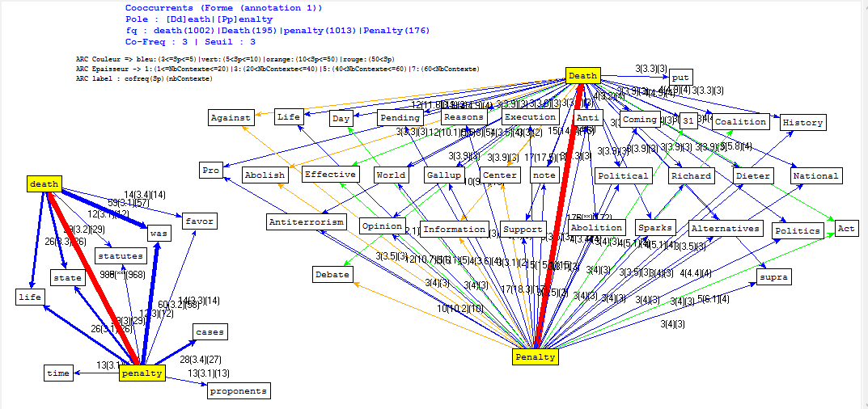This screenshot has width=868, height=409.
Task: Select the 'Antiterrorism' node
Action: click(x=306, y=222)
